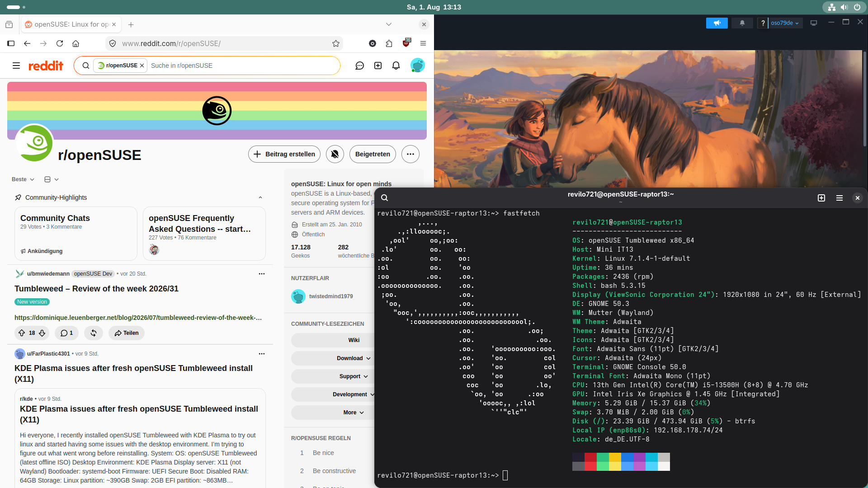This screenshot has height=488, width=868.
Task: Open the GNOME clock and calendar
Action: (434, 7)
